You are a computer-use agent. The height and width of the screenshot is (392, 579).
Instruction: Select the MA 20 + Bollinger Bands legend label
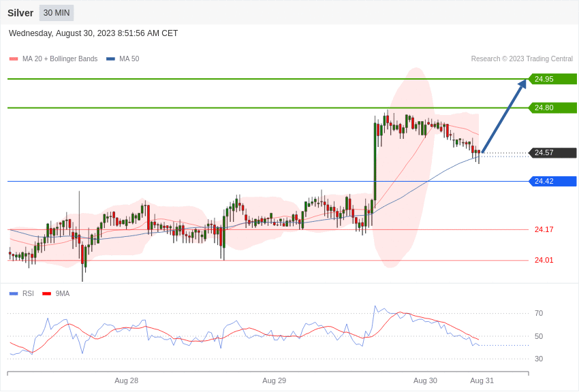coord(60,59)
